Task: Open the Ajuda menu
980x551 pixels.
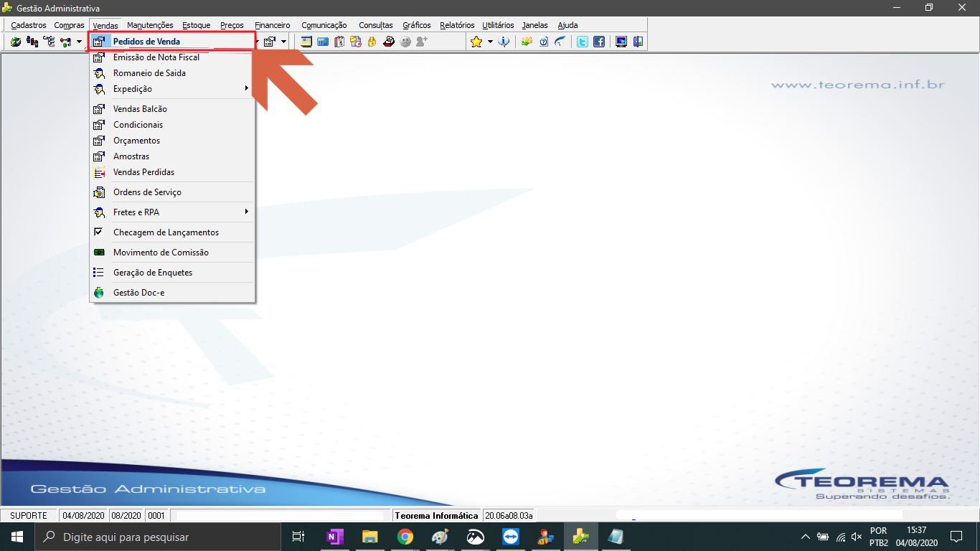Action: pos(567,25)
